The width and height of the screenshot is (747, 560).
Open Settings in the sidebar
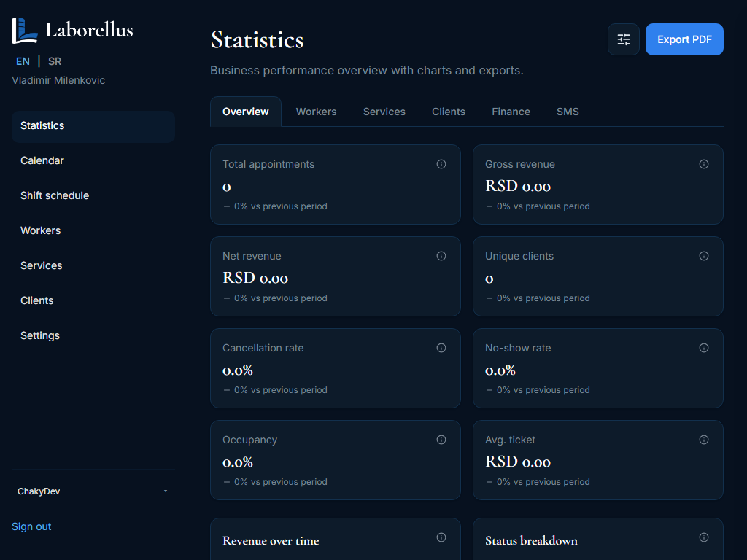[93, 335]
